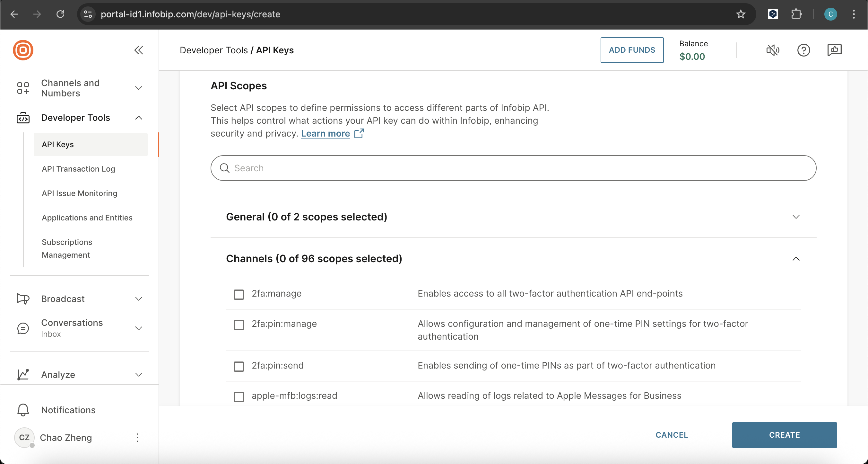Viewport: 868px width, 464px height.
Task: Click Developer Tools in the breadcrumb
Action: pyautogui.click(x=214, y=50)
